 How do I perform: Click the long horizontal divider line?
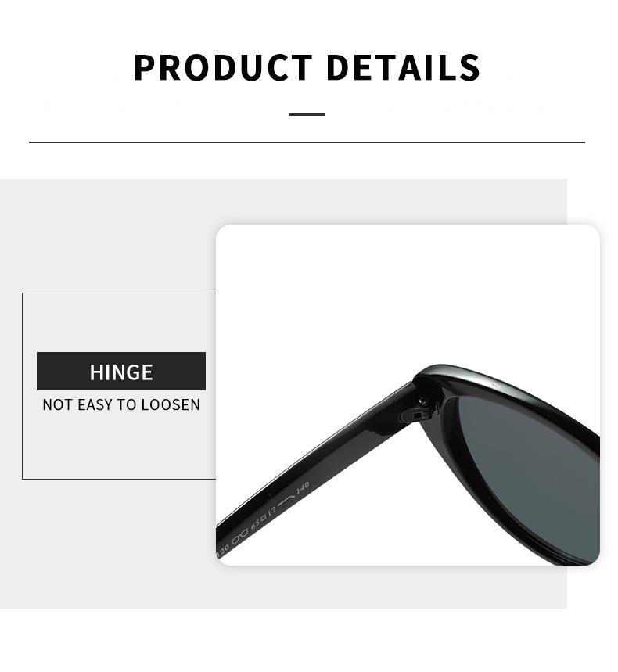click(307, 142)
